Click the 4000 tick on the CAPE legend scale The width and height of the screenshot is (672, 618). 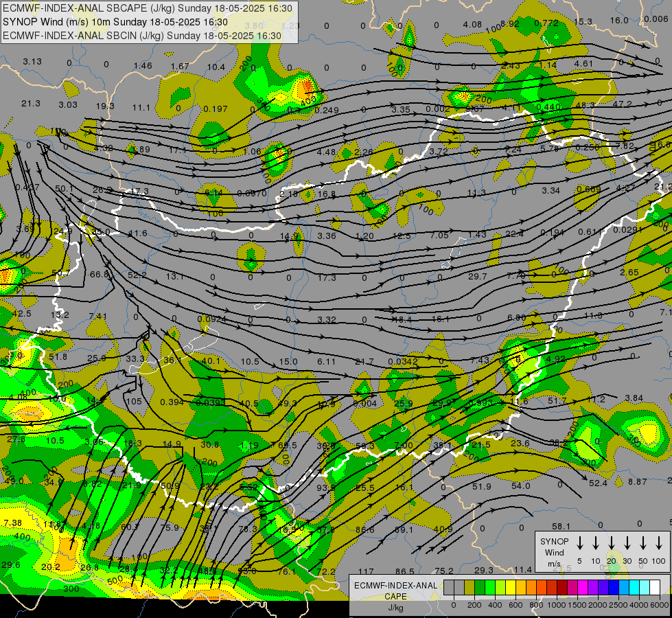[x=638, y=605]
